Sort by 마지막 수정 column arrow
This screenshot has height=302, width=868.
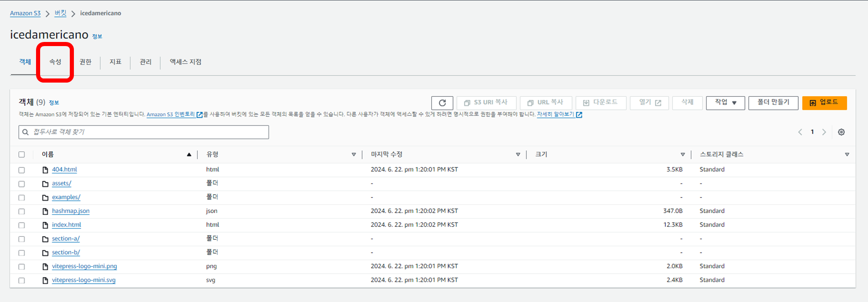click(x=518, y=155)
